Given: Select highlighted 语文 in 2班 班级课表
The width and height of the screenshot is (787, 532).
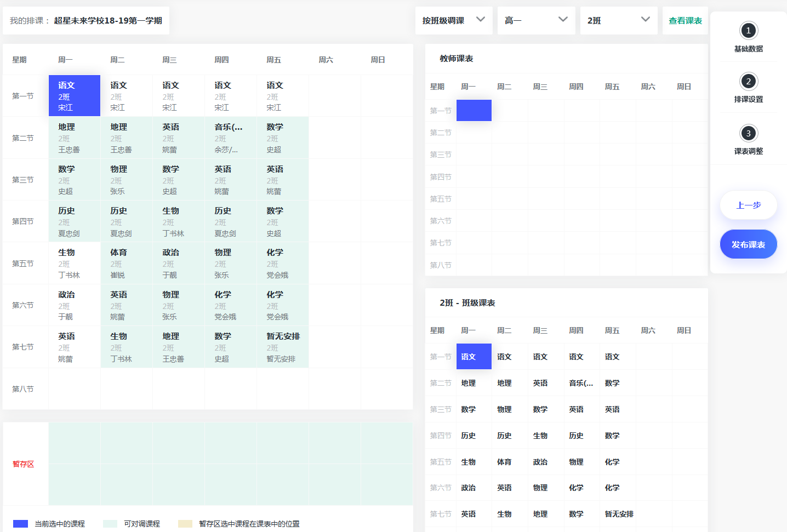Looking at the screenshot, I should [474, 357].
